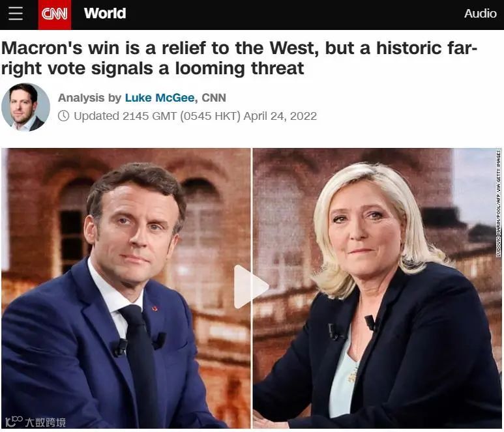Click the dark necktie of the man
Image resolution: width=504 pixels, height=432 pixels.
tap(141, 363)
